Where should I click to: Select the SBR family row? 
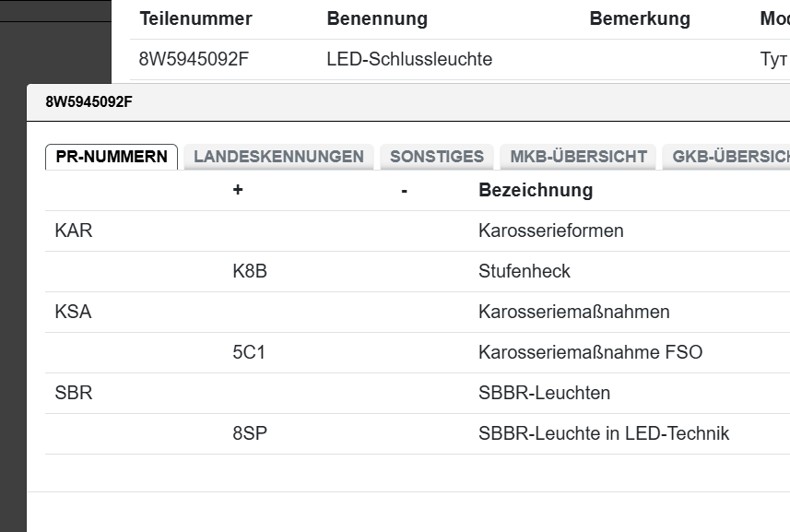click(74, 393)
